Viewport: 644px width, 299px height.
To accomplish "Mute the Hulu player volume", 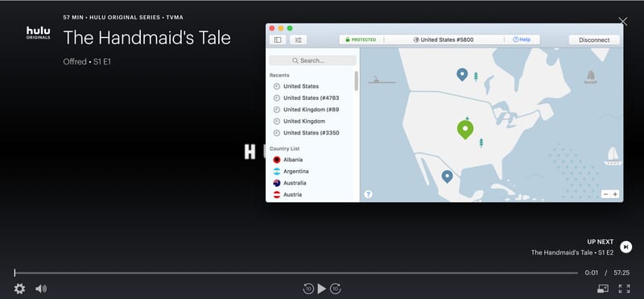I will pos(41,289).
